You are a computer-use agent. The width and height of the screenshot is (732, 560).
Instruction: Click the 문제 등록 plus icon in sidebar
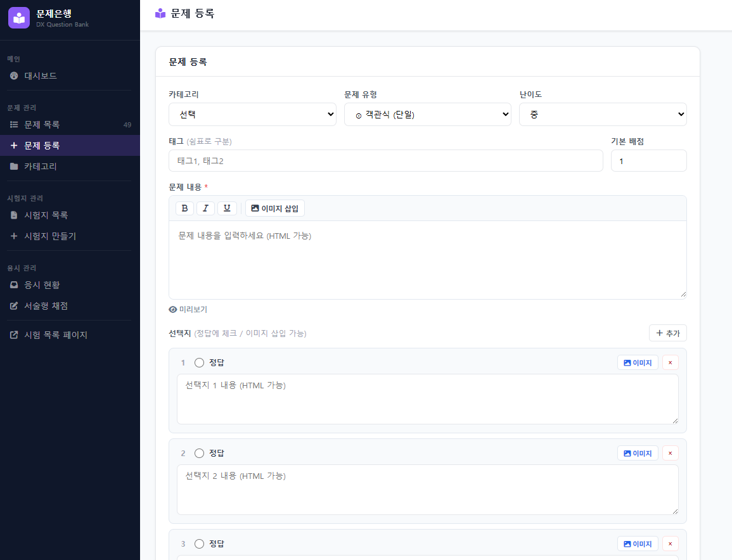point(14,146)
